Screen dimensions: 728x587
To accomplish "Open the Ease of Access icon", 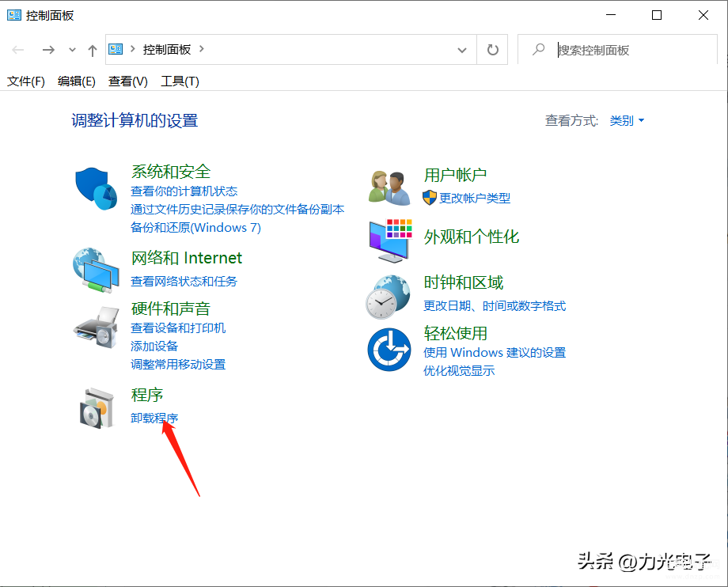I will (389, 350).
